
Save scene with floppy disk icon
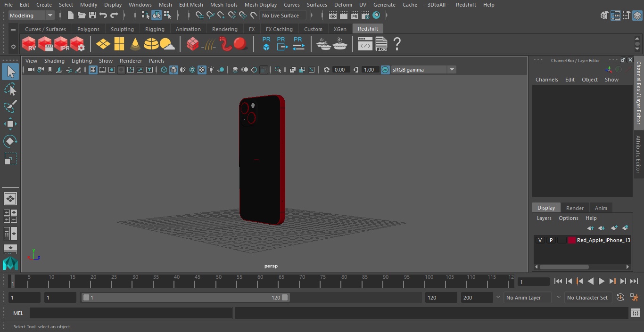[92, 16]
